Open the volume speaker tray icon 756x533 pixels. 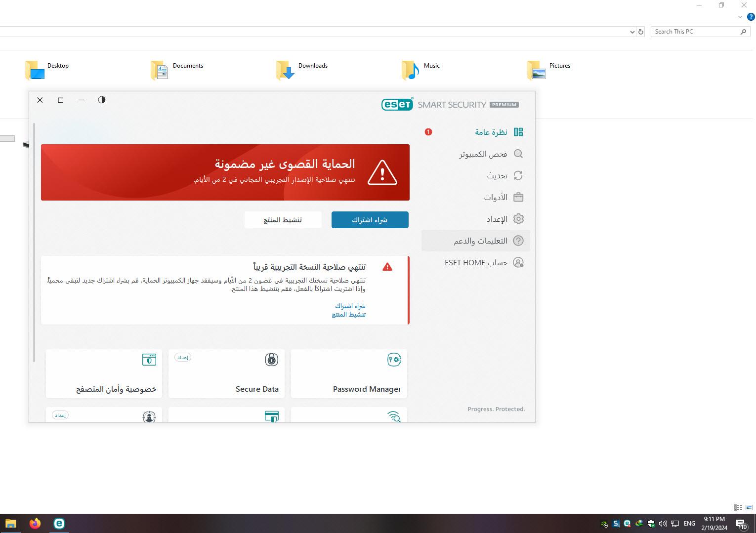pos(663,524)
